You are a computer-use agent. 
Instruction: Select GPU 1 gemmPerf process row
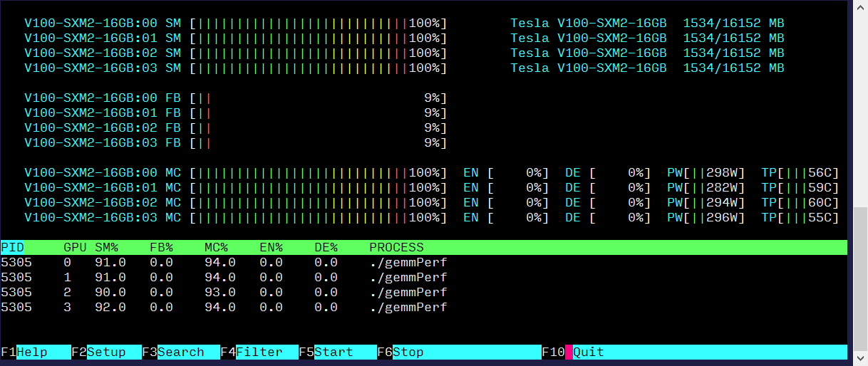click(x=424, y=278)
